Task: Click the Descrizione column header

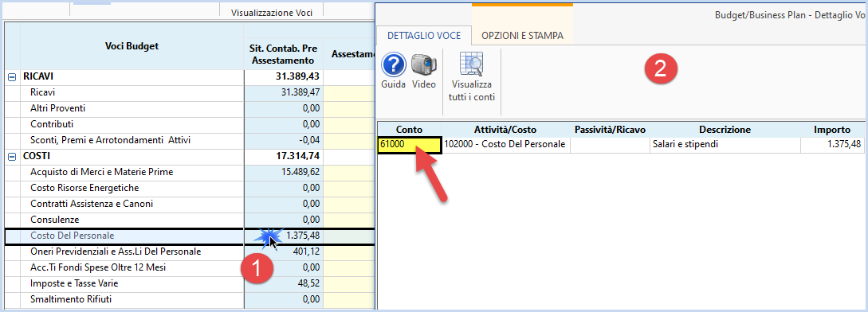Action: 725,130
